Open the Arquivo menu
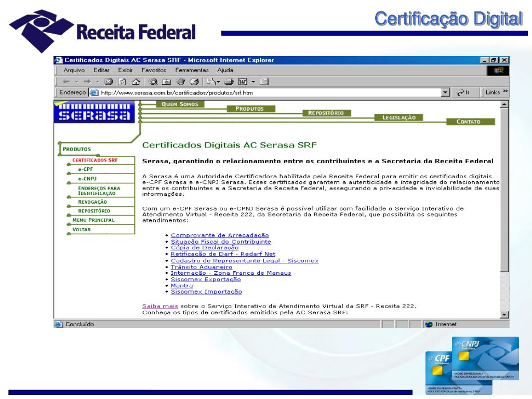The image size is (532, 399). pyautogui.click(x=74, y=70)
